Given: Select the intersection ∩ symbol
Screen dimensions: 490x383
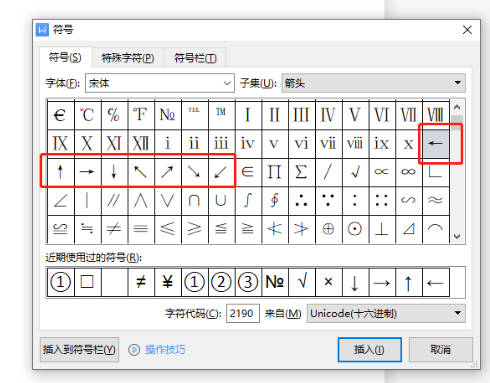Looking at the screenshot, I should (x=194, y=201).
